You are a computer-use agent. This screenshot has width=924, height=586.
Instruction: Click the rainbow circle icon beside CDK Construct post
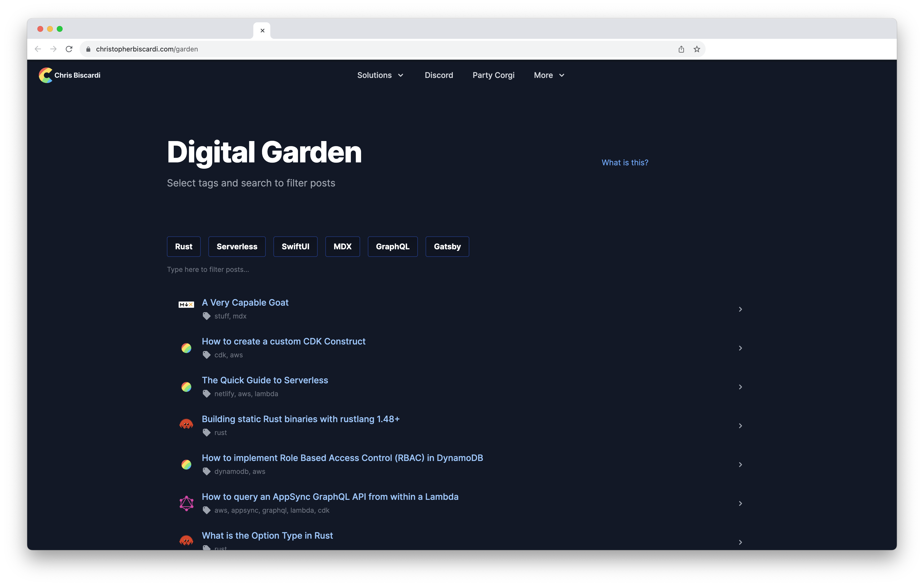(186, 348)
